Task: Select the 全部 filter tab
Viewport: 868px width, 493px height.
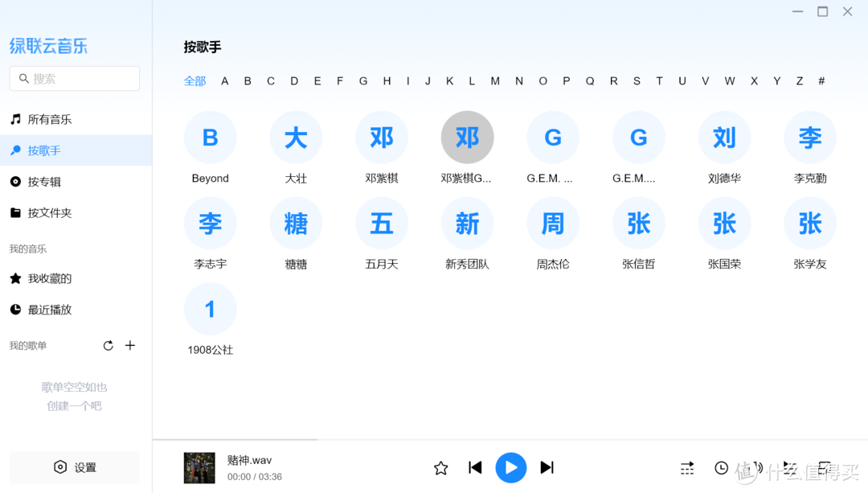Action: tap(194, 81)
